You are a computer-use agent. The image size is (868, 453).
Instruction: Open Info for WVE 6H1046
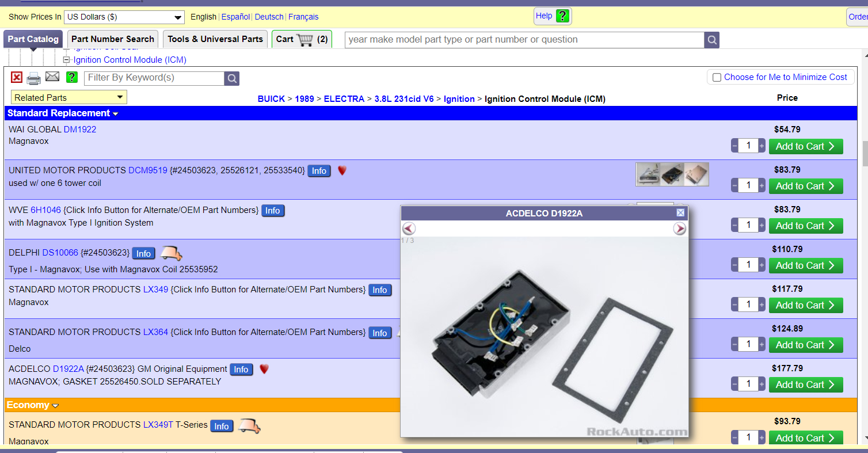click(x=273, y=211)
